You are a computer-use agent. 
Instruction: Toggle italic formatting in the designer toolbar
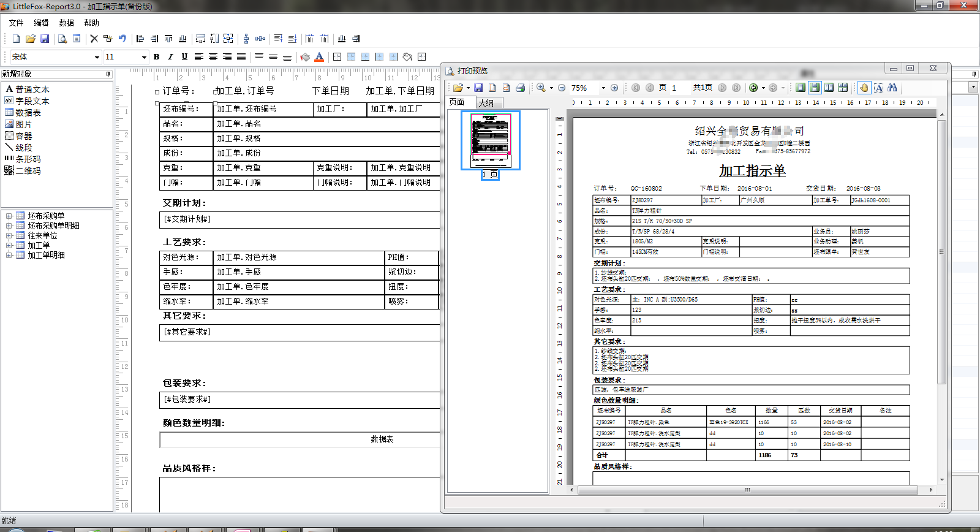[x=170, y=57]
